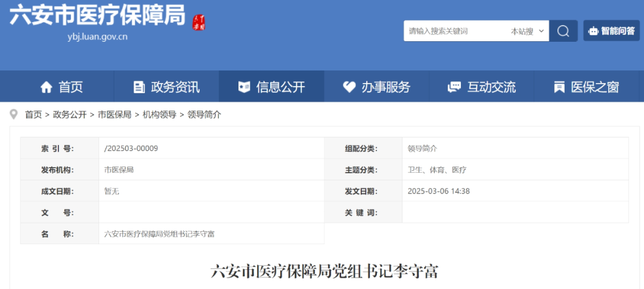Click the bookmark icon beside 医保之窗
644x289 pixels.
pyautogui.click(x=559, y=87)
